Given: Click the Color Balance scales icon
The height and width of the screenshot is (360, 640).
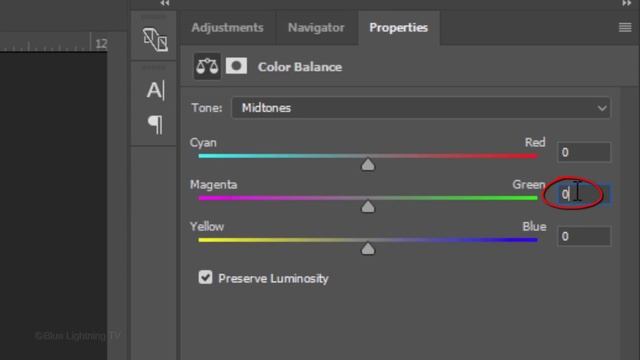Looking at the screenshot, I should click(x=207, y=66).
